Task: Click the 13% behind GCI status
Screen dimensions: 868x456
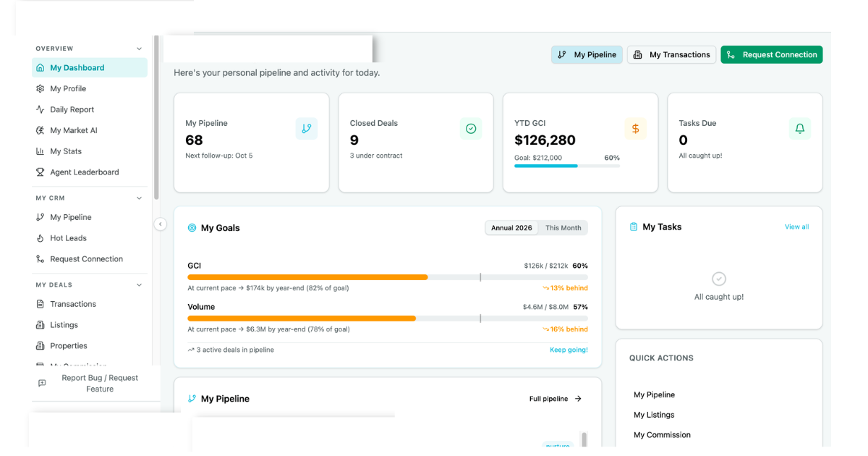Action: pos(566,288)
